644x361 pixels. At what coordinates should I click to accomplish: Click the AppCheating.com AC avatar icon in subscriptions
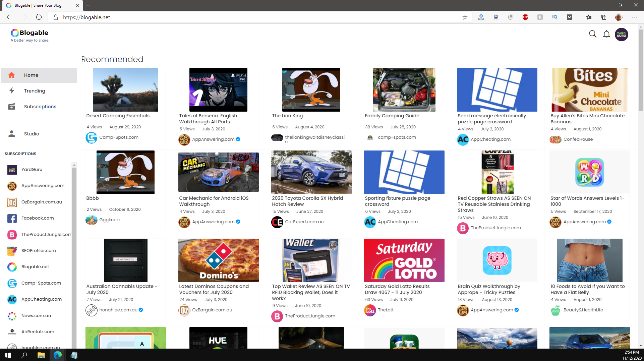point(12,299)
